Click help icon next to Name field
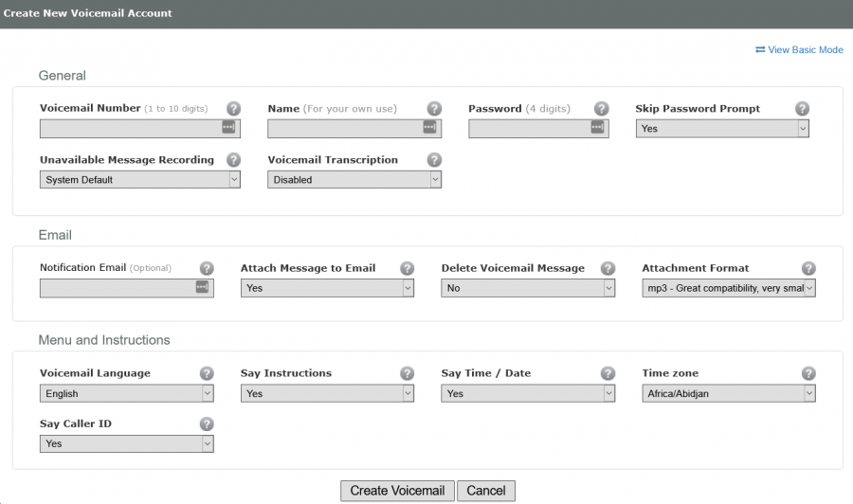The image size is (853, 504). tap(434, 108)
